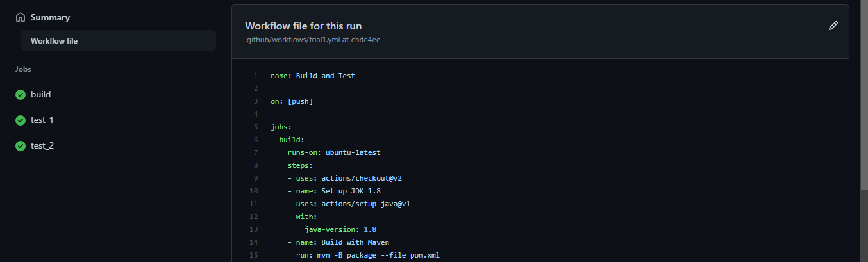Click the 'on: [push]' code line
This screenshot has height=262, width=868.
[x=292, y=101]
